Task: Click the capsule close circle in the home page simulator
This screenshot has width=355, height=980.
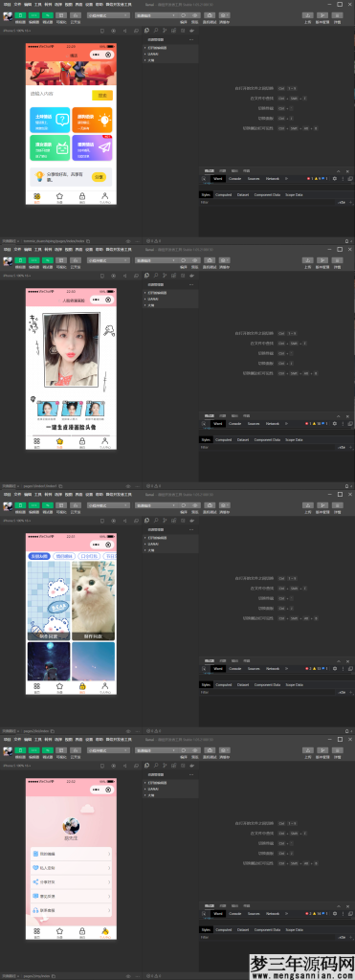Action: click(x=108, y=55)
